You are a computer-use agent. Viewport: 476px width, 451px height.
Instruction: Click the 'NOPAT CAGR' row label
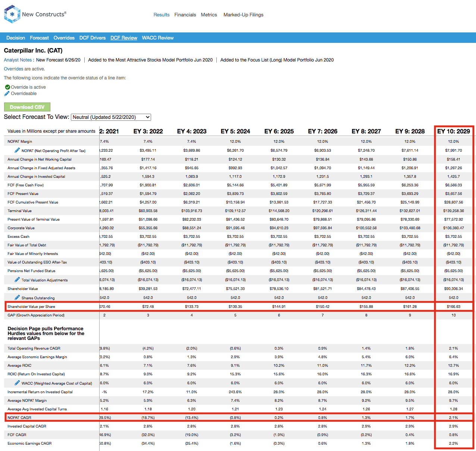click(19, 418)
